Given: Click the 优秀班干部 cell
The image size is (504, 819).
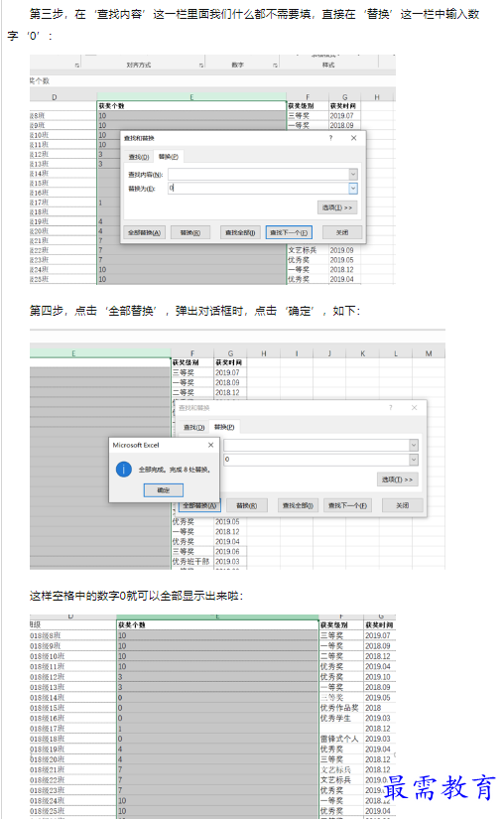Looking at the screenshot, I should [192, 562].
